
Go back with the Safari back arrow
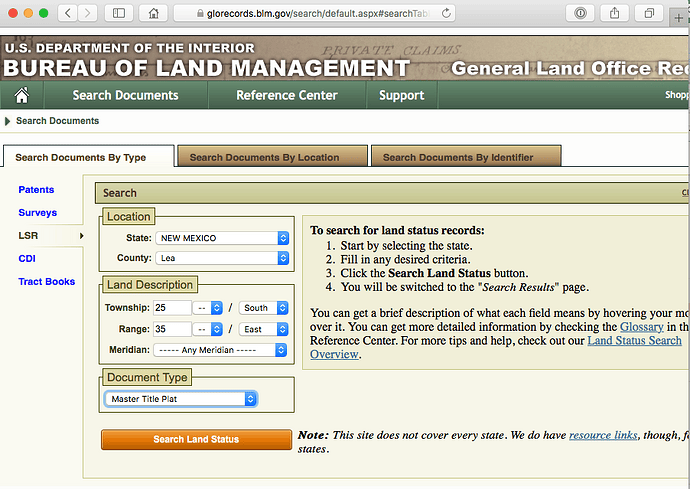[68, 13]
